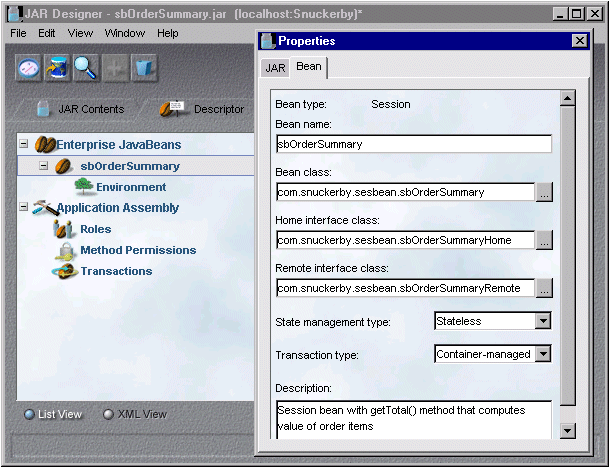This screenshot has width=609, height=467.
Task: Switch to the JAR Contents tab
Action: [x=81, y=109]
